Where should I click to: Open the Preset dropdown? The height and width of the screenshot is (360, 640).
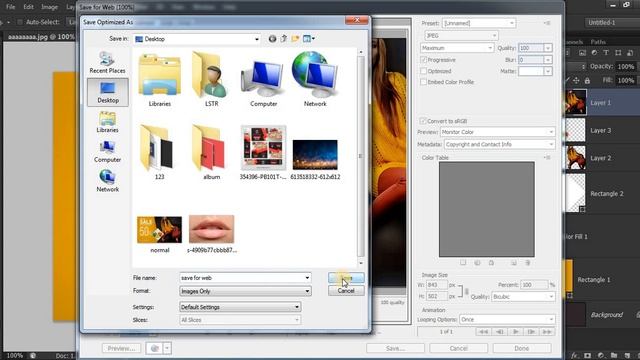(479, 23)
